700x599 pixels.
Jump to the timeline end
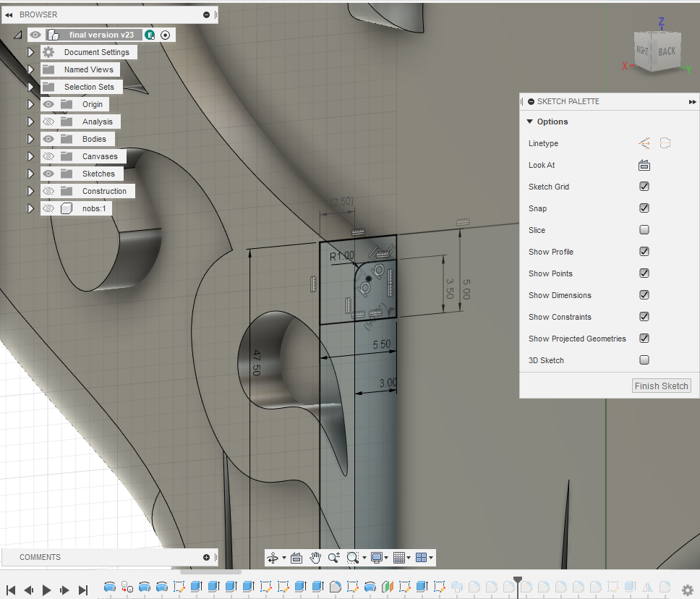[x=83, y=590]
